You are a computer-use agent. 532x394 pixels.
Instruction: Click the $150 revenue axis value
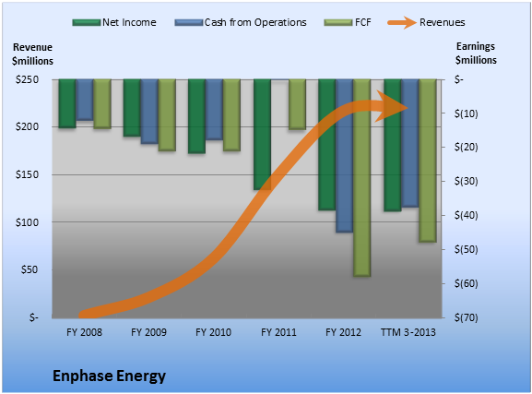(27, 174)
